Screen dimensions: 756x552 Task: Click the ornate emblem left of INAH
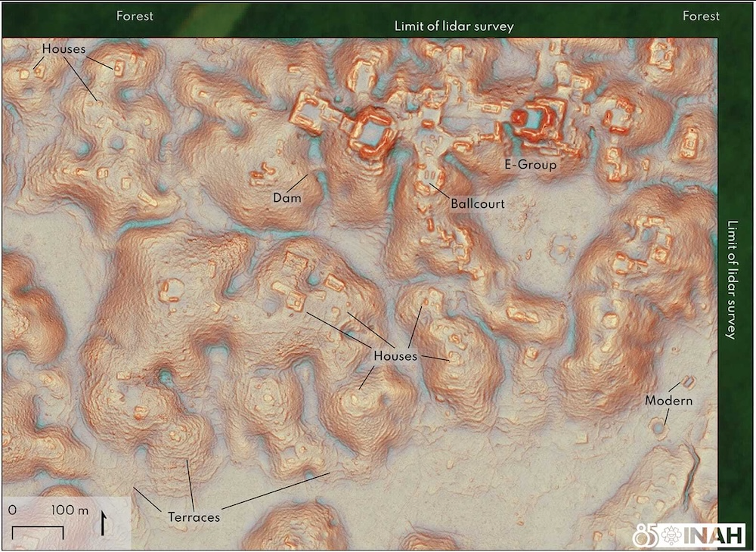coord(670,535)
